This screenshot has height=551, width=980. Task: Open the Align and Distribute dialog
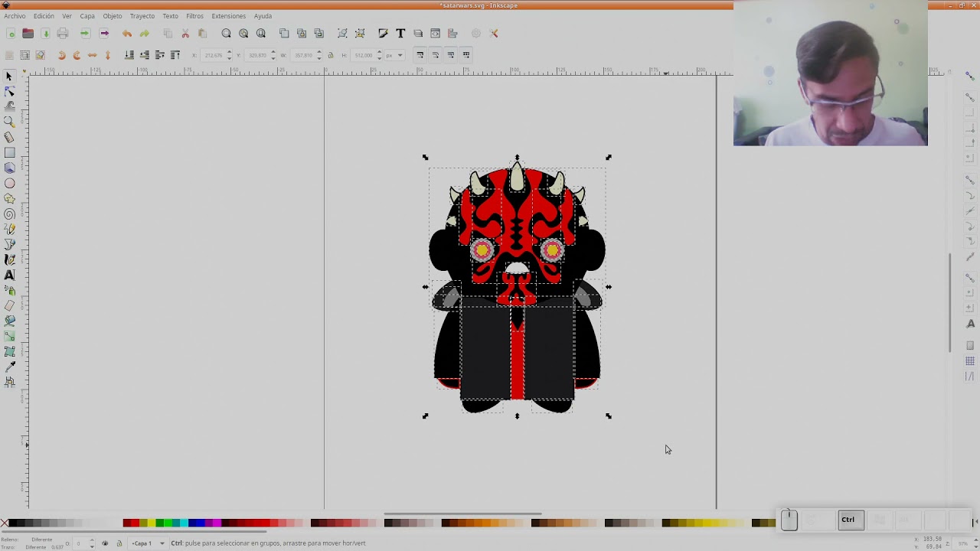[x=452, y=34]
